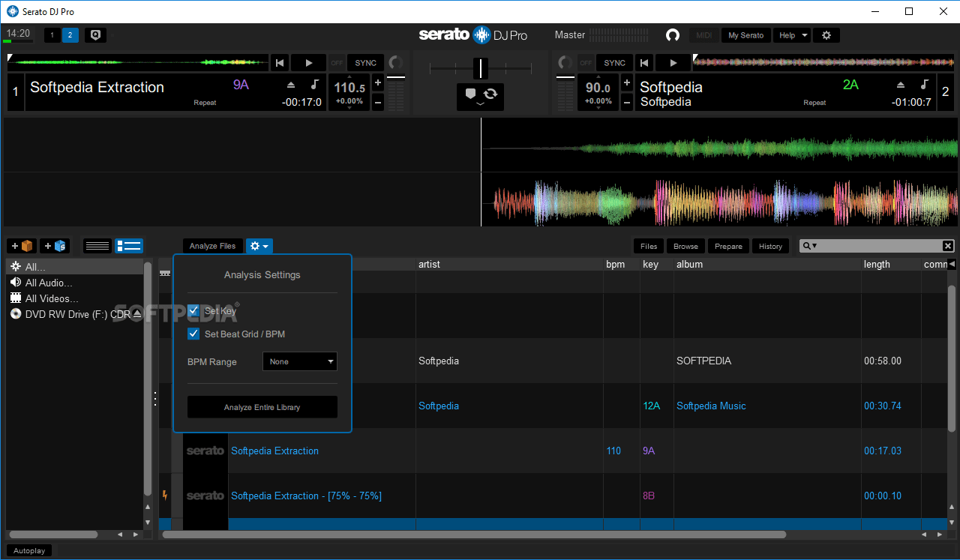Eject the DVD RW Drive (F:)
The width and height of the screenshot is (960, 560).
[x=137, y=313]
